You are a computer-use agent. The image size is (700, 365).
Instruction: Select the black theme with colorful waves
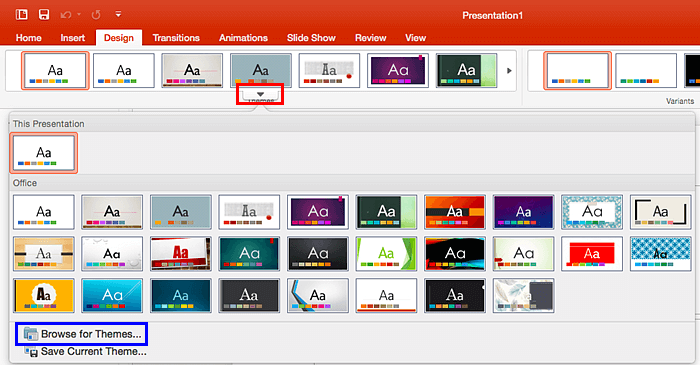pyautogui.click(x=454, y=254)
